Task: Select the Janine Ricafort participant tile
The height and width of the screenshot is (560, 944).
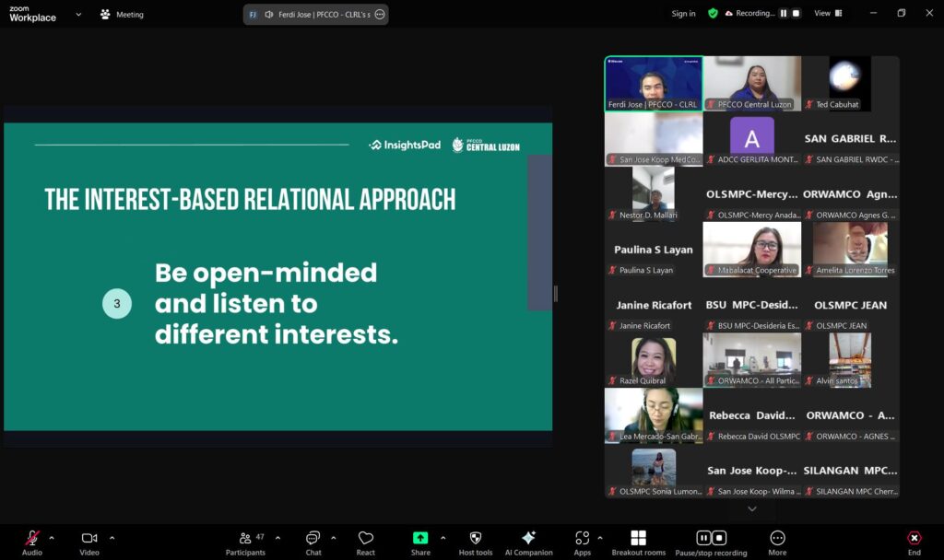Action: point(654,305)
